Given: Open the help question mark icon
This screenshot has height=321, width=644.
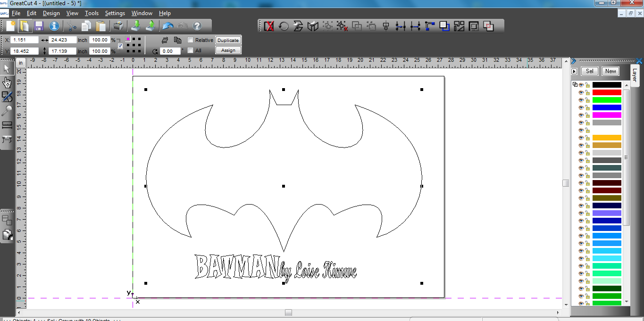Looking at the screenshot, I should coord(197,26).
